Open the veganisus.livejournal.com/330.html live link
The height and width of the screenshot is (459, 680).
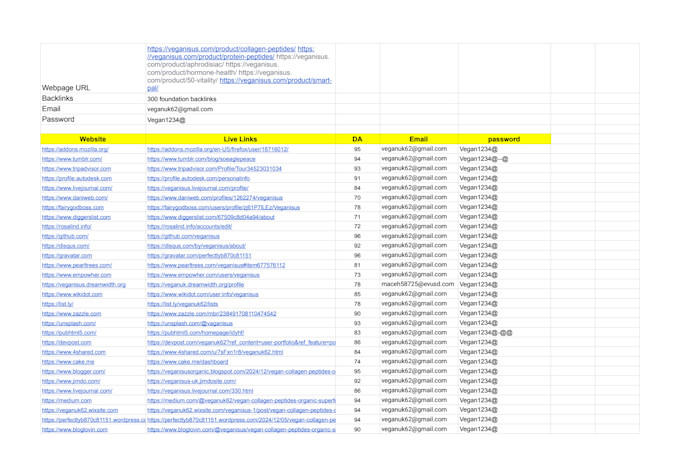click(x=200, y=391)
